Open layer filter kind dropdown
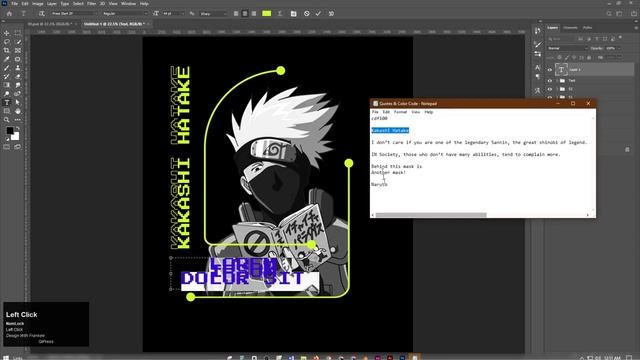This screenshot has width=640, height=360. [562, 39]
